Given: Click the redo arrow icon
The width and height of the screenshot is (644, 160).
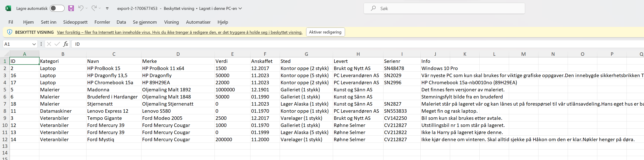Looking at the screenshot, I should click(94, 8).
